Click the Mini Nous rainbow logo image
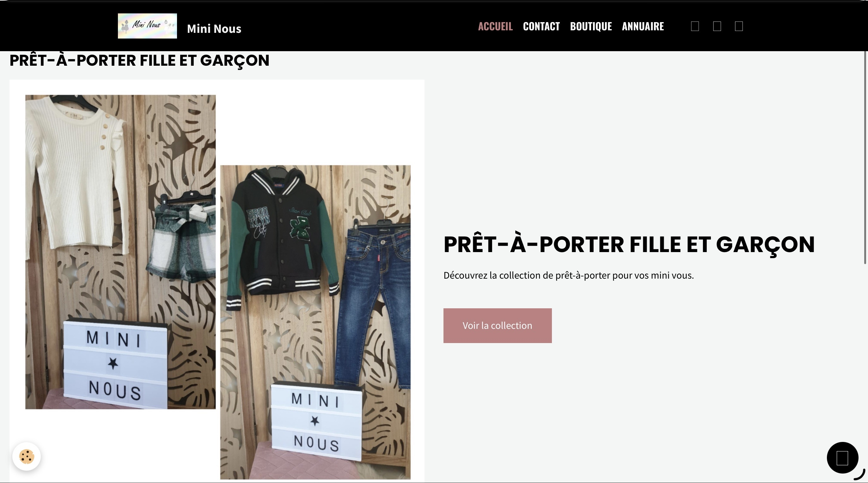 click(147, 26)
